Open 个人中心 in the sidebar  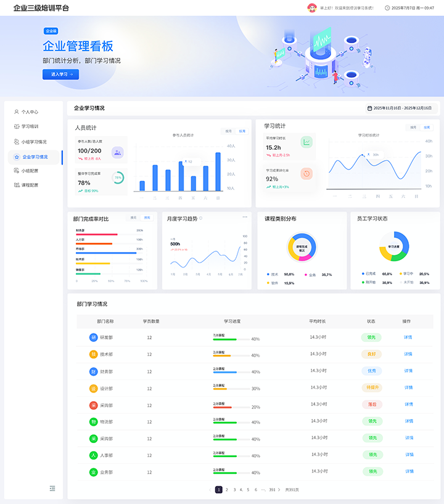coord(30,112)
